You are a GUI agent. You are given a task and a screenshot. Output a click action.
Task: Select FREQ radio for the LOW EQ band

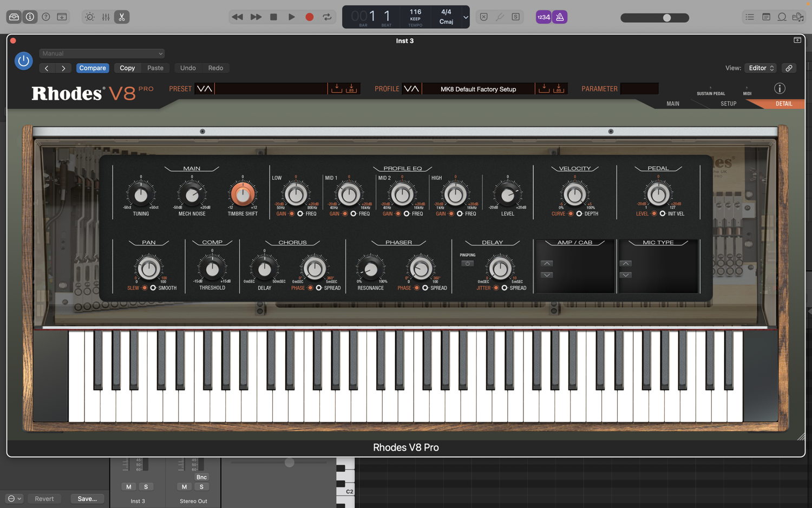pyautogui.click(x=300, y=214)
